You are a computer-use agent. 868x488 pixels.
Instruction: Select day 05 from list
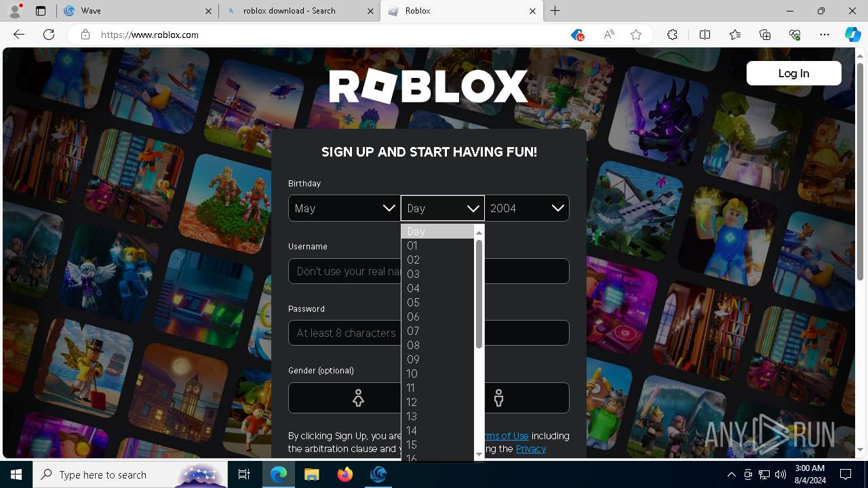click(x=437, y=302)
